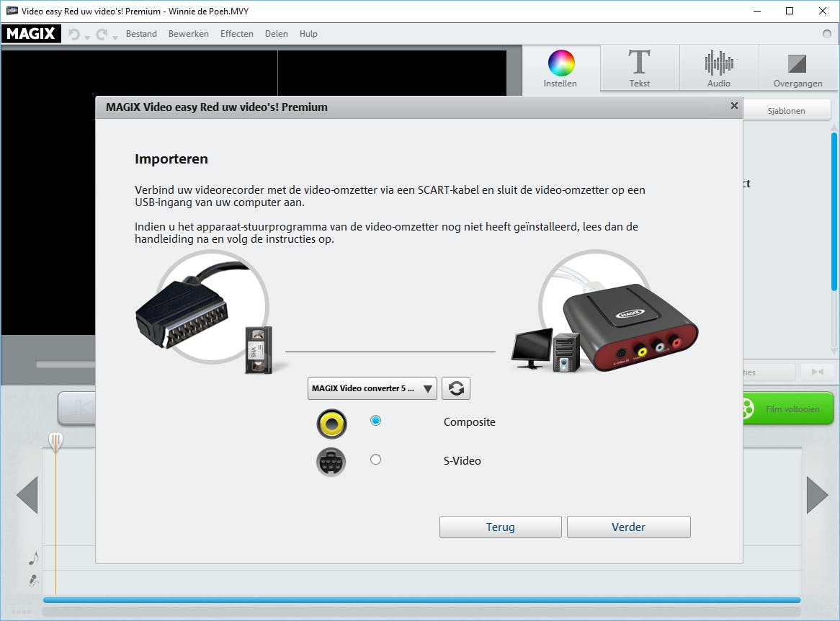Open the MAGIX Video converter device dropdown

[x=372, y=388]
